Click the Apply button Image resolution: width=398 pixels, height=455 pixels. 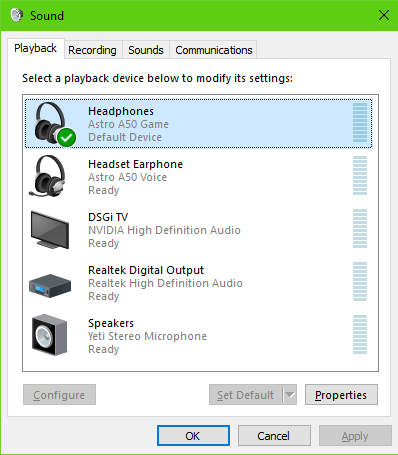[355, 436]
